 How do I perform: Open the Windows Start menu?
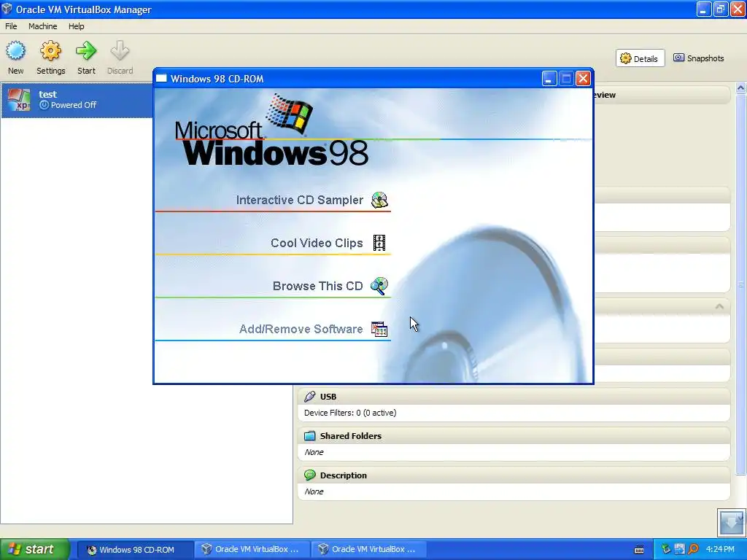pos(34,549)
